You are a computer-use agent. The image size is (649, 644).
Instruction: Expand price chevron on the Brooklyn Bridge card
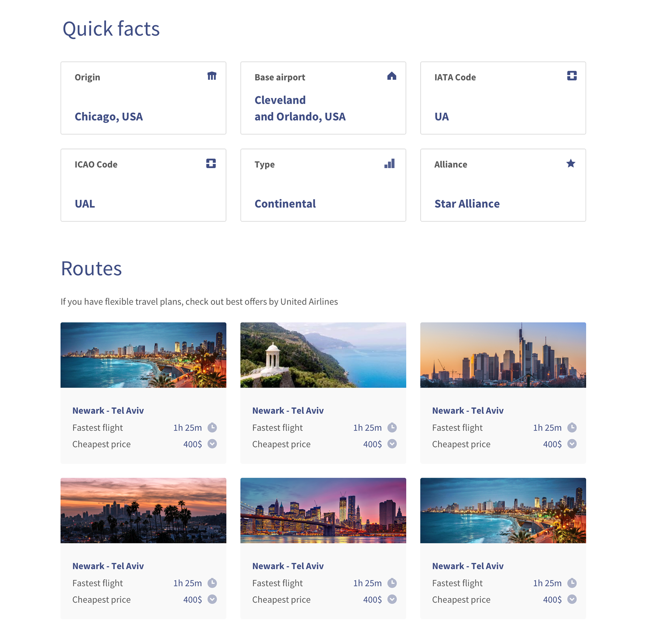coord(392,599)
